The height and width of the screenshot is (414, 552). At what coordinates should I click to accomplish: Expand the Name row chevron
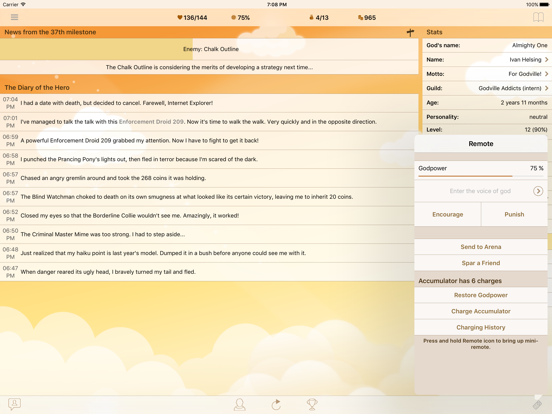click(546, 59)
